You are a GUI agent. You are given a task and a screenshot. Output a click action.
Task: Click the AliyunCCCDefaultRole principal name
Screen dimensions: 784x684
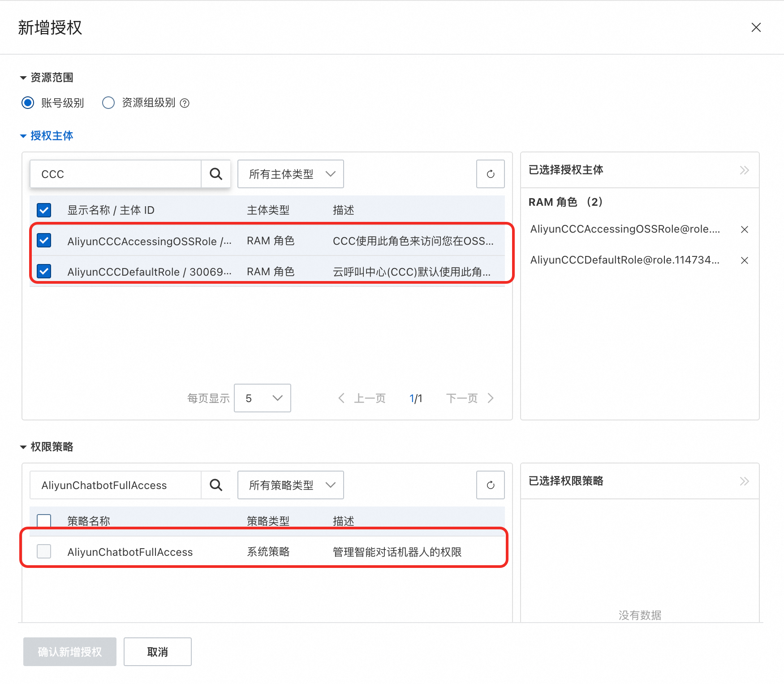click(x=149, y=272)
